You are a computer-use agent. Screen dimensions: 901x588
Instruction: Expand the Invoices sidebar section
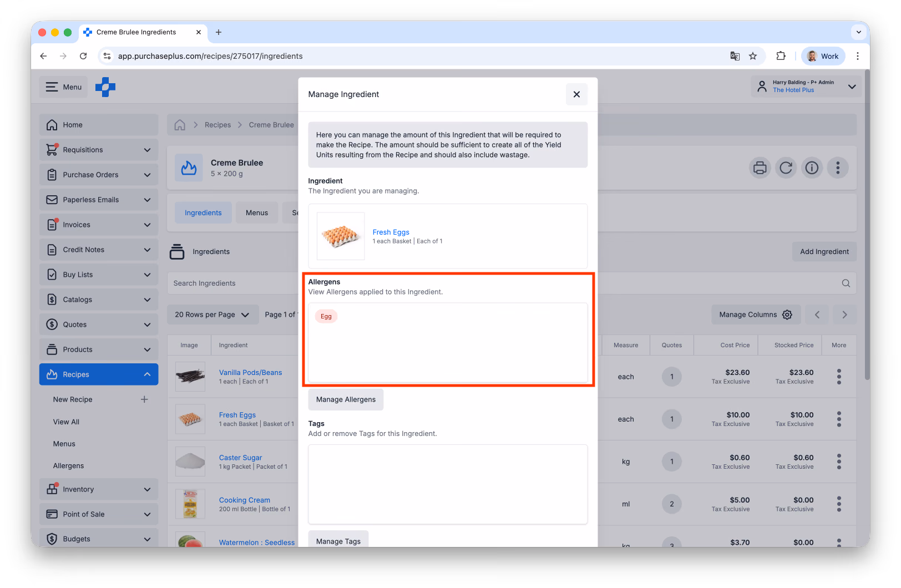pos(99,225)
